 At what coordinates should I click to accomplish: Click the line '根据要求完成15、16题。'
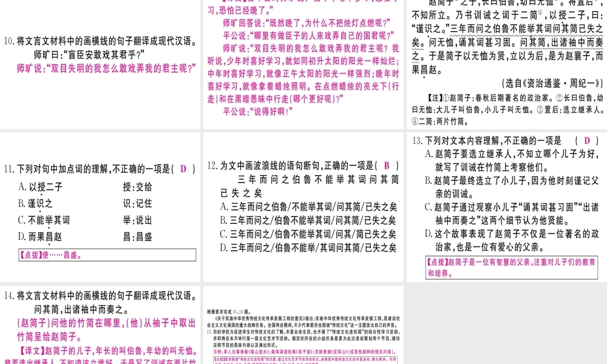click(229, 312)
